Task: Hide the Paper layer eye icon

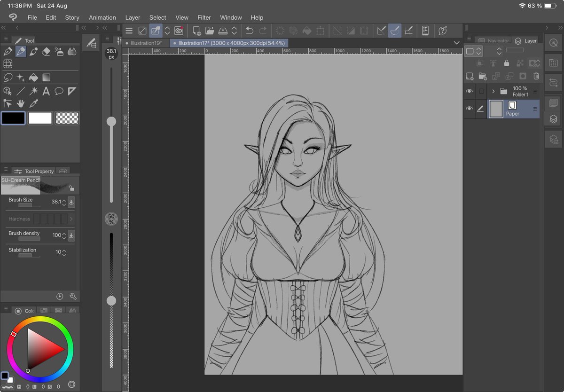Action: (469, 109)
